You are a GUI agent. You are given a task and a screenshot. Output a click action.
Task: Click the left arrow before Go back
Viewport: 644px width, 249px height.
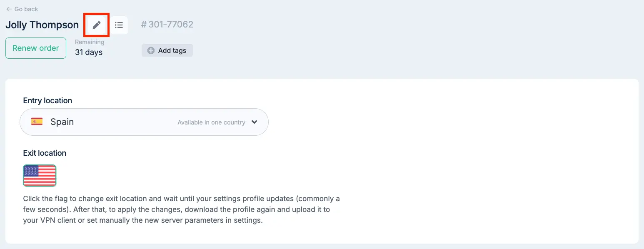coord(9,9)
